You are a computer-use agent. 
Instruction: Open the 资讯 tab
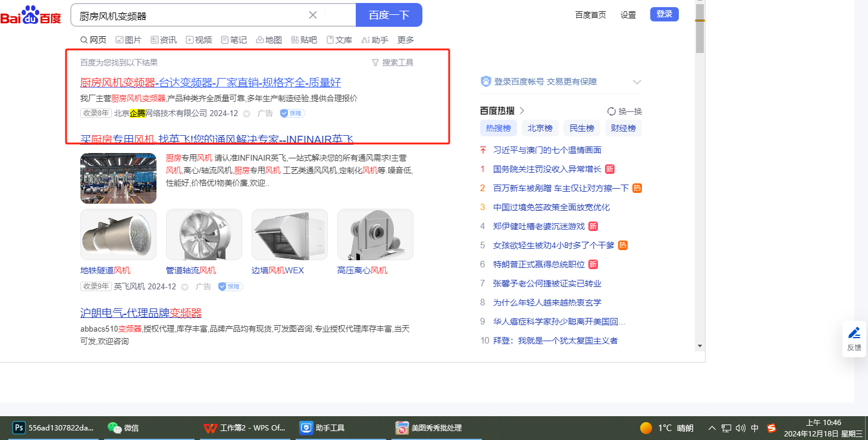point(164,40)
